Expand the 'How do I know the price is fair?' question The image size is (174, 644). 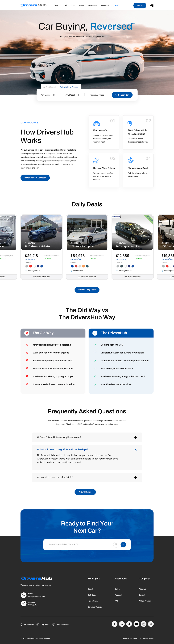coord(87,477)
